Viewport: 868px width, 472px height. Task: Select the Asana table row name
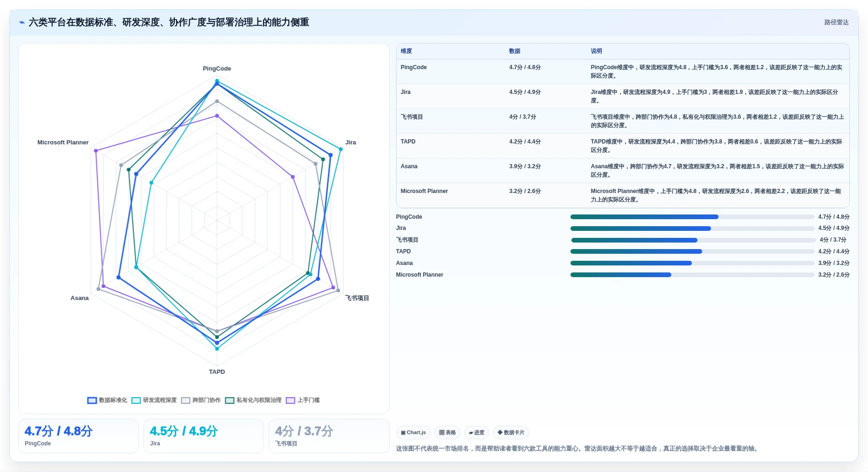coord(409,166)
